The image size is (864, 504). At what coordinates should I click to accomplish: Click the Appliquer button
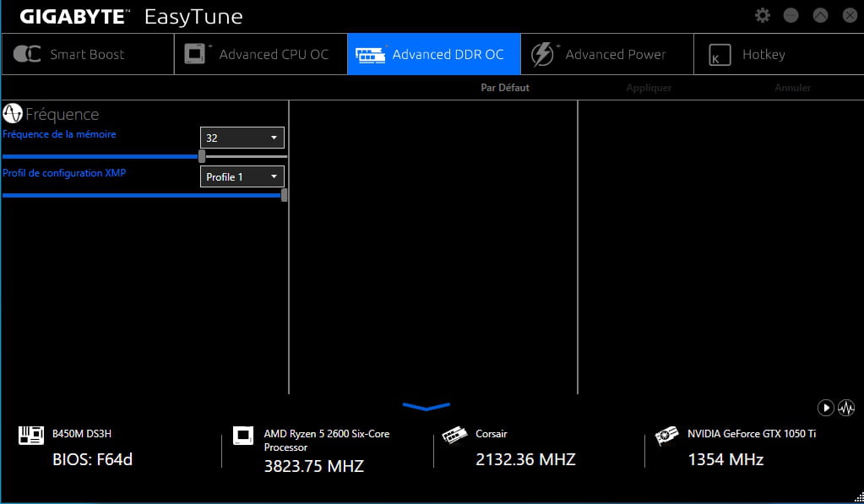pos(649,88)
